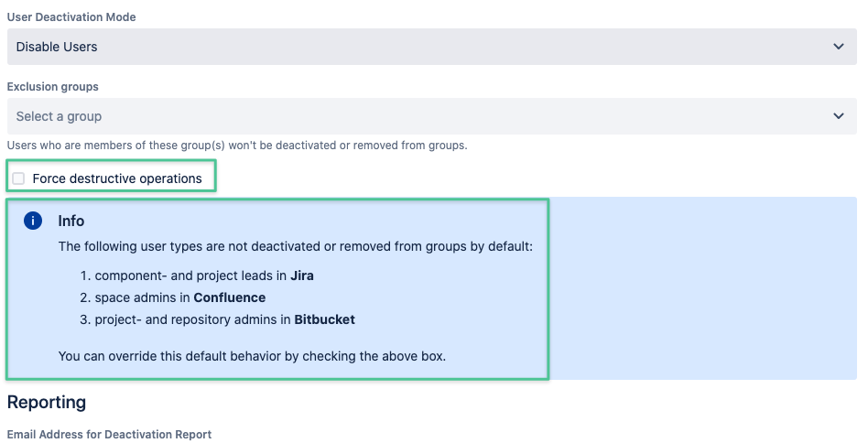Expand the User Deactivation Mode chevron arrow
The width and height of the screenshot is (868, 443).
point(839,47)
